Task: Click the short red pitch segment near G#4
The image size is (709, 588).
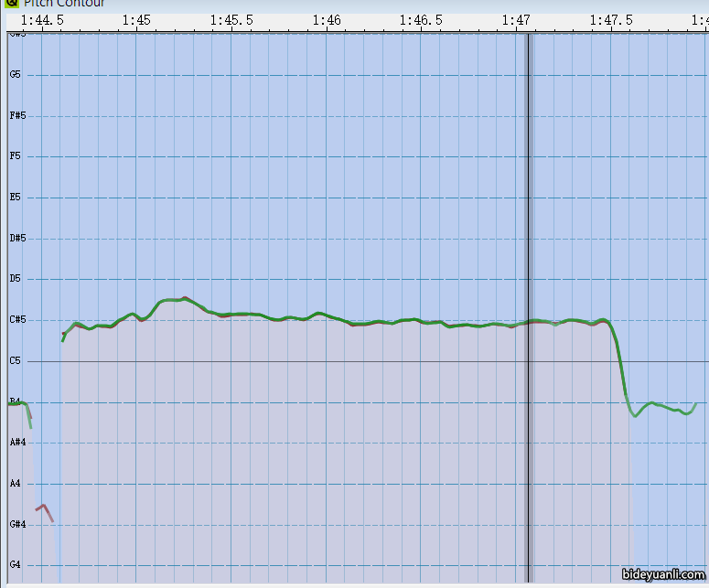Action: tap(44, 510)
